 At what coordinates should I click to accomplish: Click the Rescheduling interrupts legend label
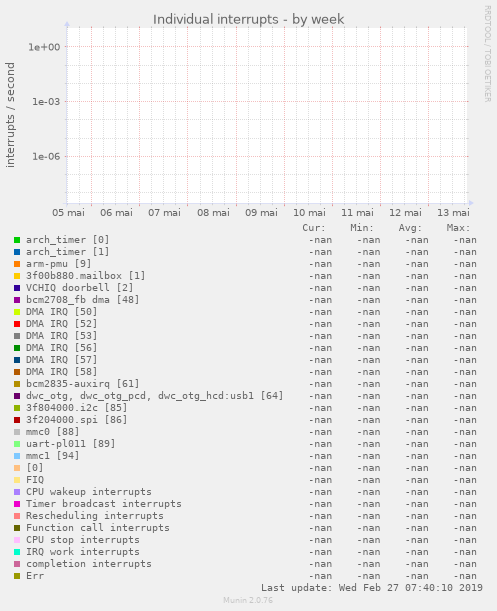[x=95, y=516]
